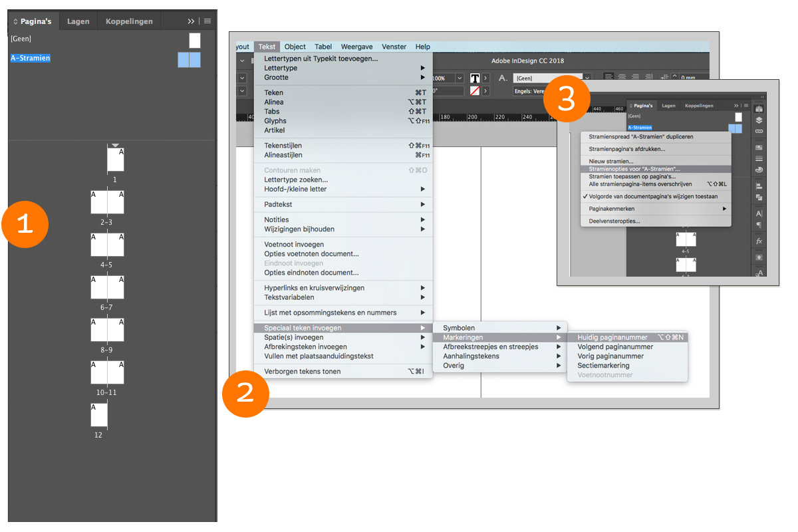The image size is (798, 532).
Task: Expand collapsed tabs with the large panel's >> arrows
Action: (192, 21)
